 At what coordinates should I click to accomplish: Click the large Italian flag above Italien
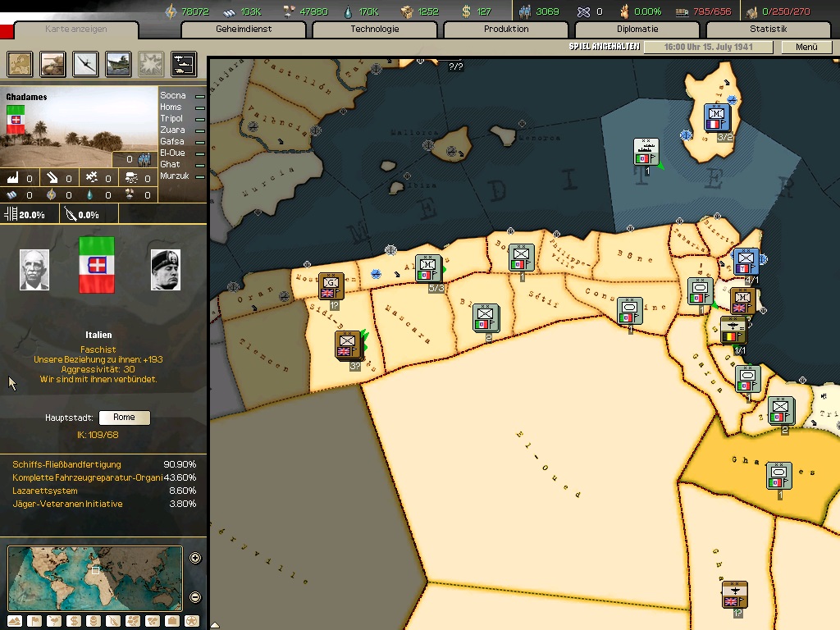point(97,265)
